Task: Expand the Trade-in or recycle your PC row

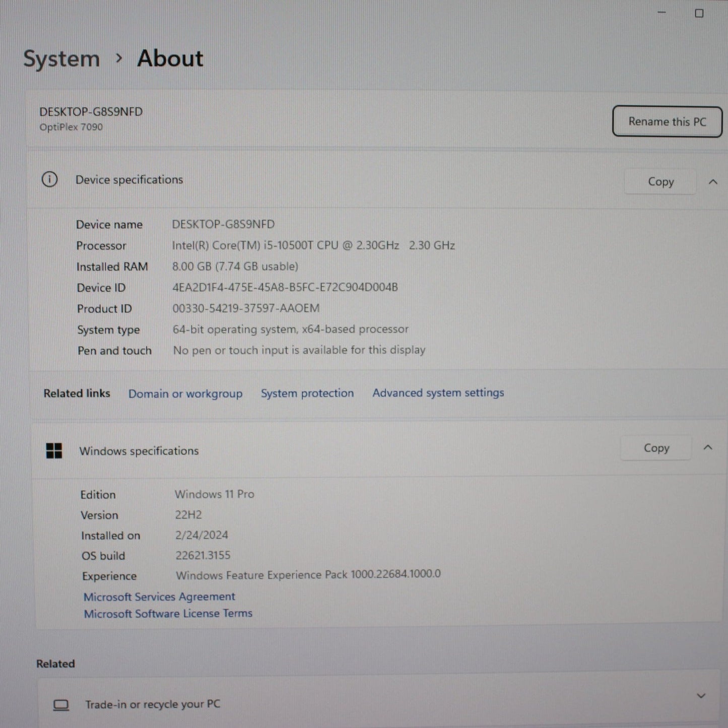Action: (701, 696)
